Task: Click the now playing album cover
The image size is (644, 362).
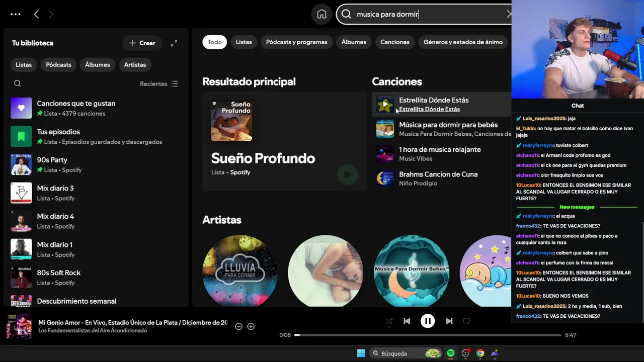Action: point(19,326)
